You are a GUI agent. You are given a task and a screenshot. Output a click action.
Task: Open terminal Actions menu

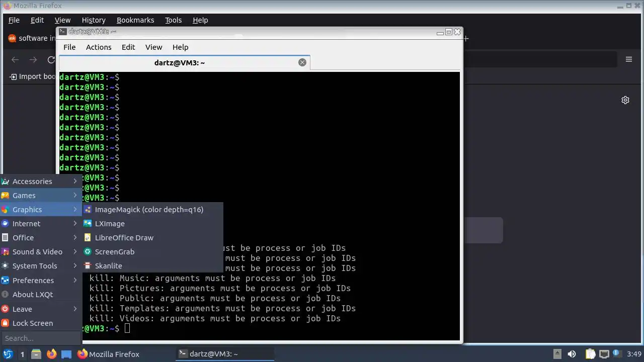pyautogui.click(x=99, y=47)
